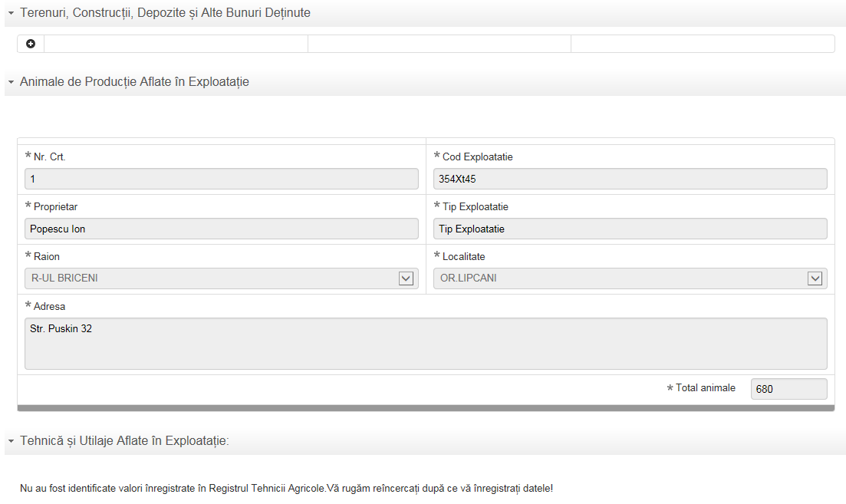
Task: Click the first empty cell beside the plus icon
Action: pos(176,44)
